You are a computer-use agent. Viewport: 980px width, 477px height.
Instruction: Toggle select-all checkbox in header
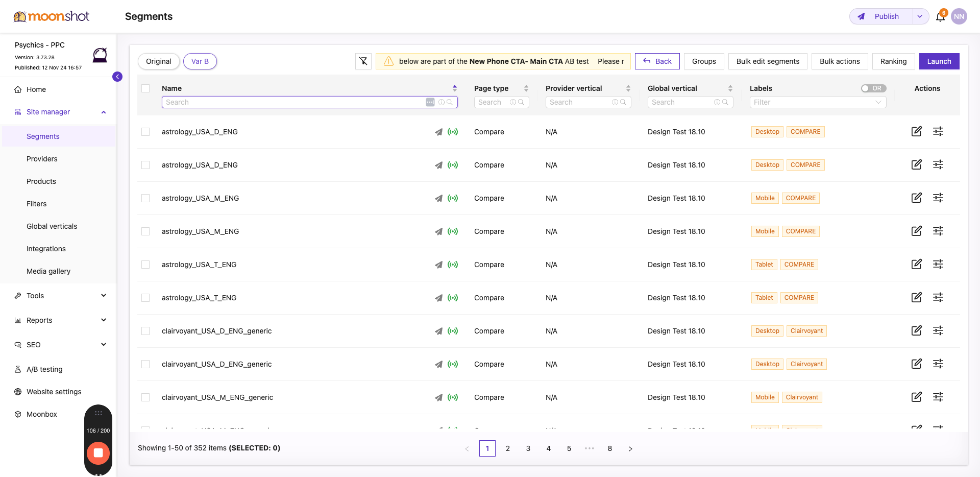145,88
